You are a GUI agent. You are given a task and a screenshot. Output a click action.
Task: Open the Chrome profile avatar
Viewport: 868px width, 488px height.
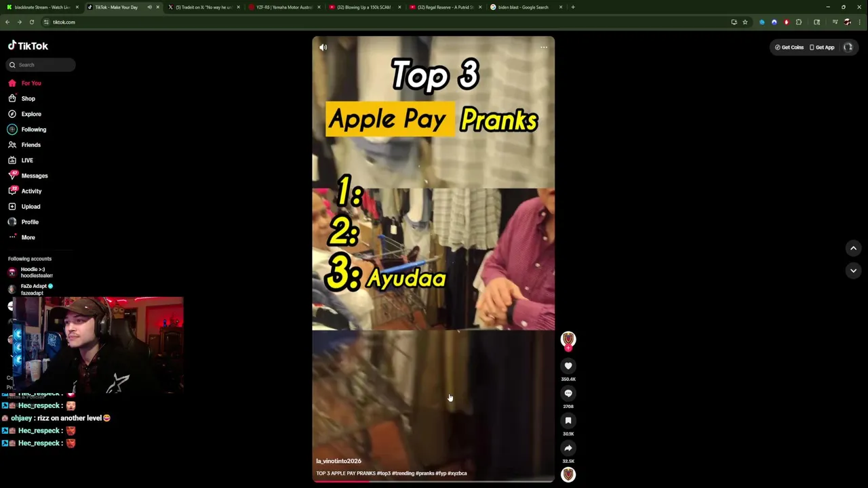point(847,22)
